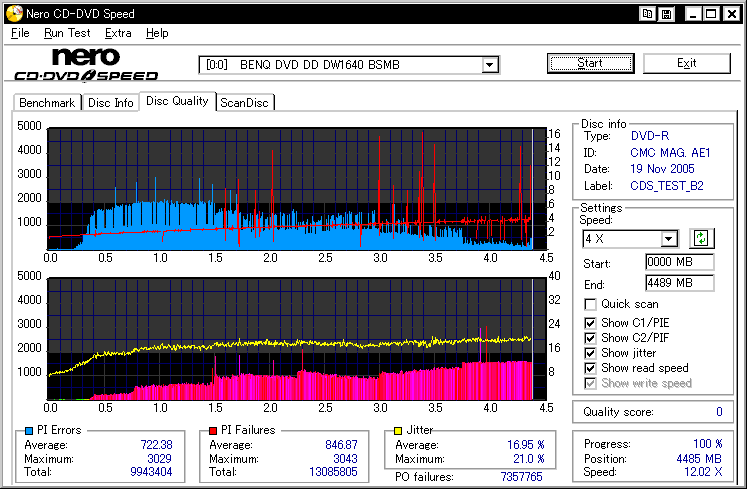Click the End position MB field

679,283
